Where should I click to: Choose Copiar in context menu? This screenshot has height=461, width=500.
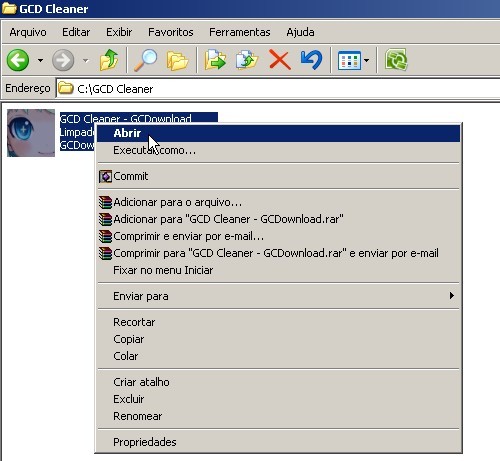(278, 339)
